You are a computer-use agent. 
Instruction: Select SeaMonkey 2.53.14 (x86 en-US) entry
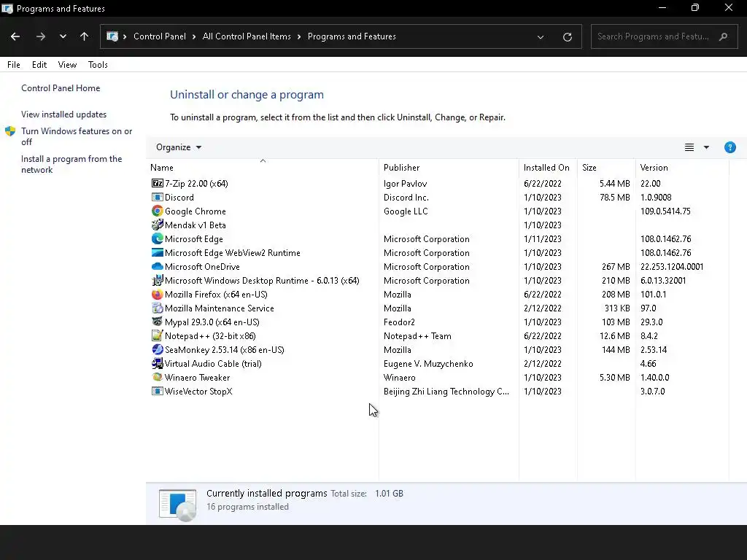click(225, 349)
